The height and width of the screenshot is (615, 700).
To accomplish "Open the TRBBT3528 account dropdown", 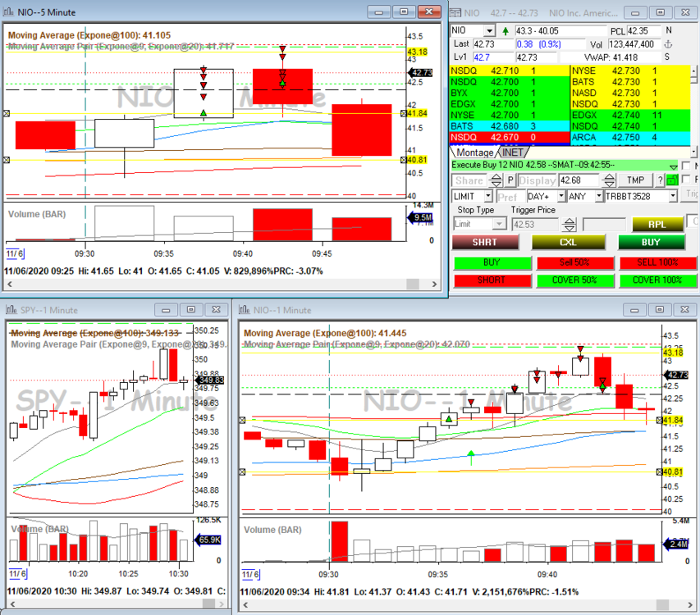I will [x=672, y=196].
